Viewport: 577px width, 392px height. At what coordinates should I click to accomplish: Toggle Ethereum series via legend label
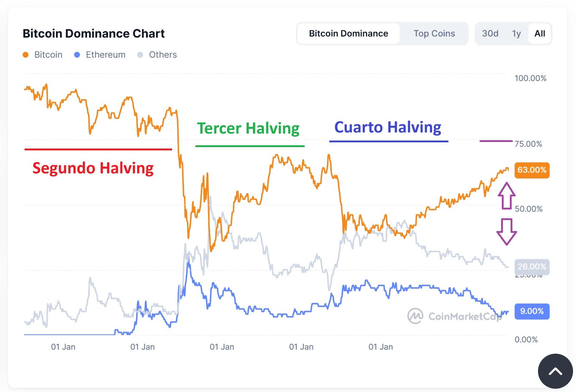[x=105, y=55]
